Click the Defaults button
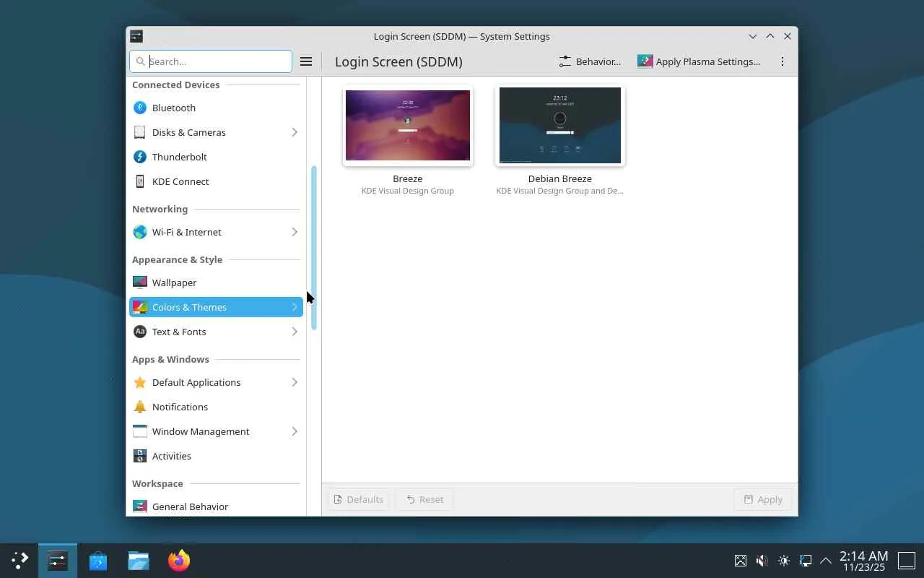Image resolution: width=924 pixels, height=578 pixels. [359, 499]
